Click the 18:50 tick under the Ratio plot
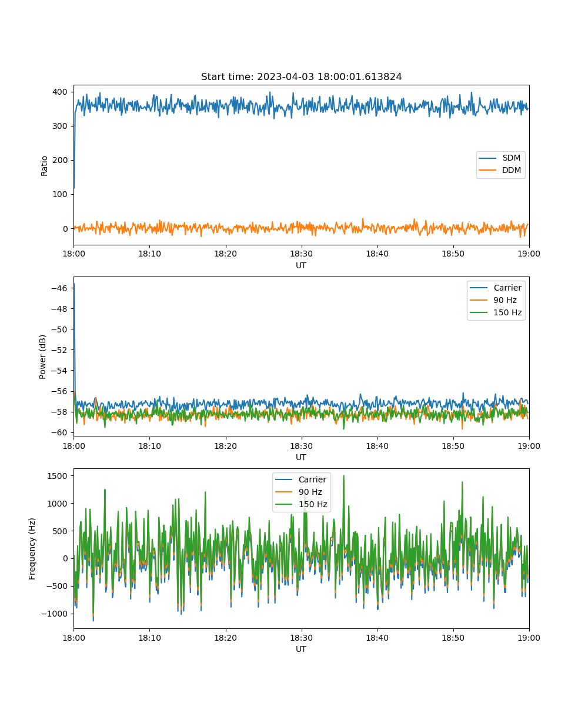The height and width of the screenshot is (706, 588). pyautogui.click(x=453, y=254)
